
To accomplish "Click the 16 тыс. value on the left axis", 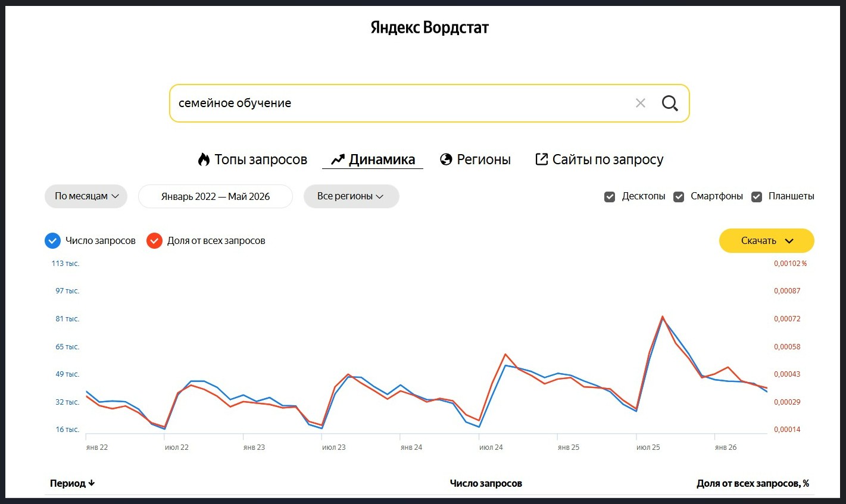I will 67,430.
